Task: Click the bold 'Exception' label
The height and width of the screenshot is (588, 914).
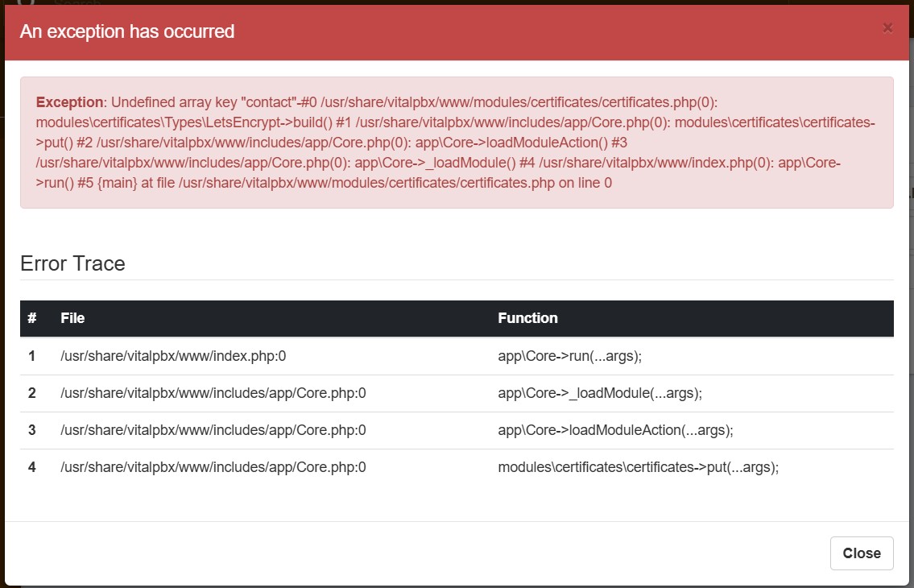Action: coord(70,103)
